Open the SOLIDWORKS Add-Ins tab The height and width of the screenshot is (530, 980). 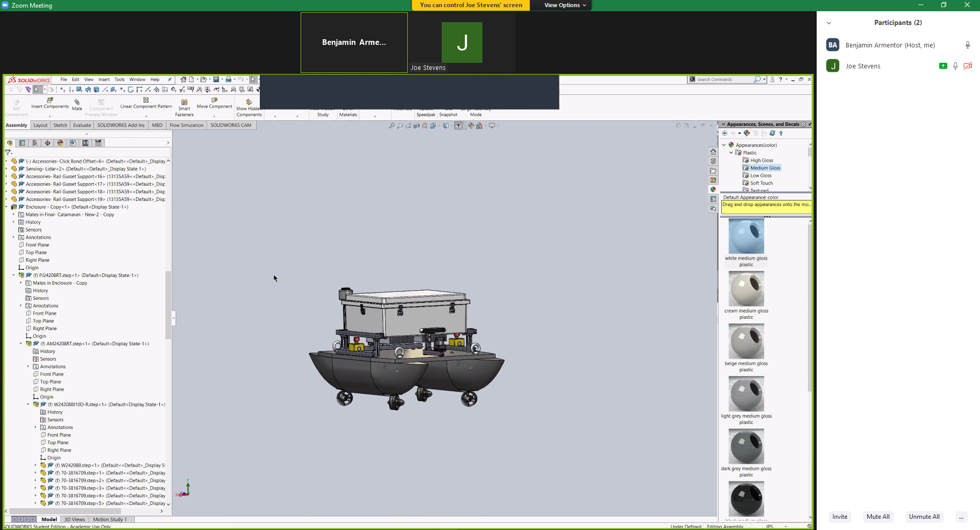point(121,125)
